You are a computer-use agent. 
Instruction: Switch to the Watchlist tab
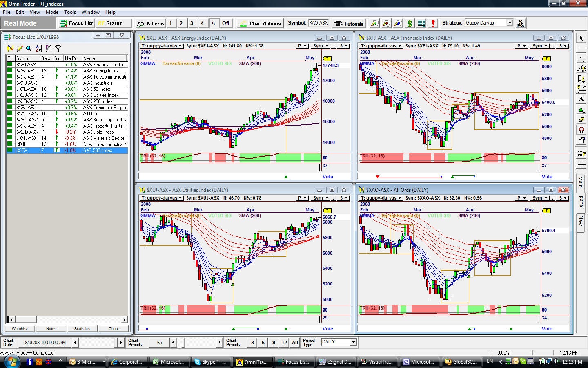[20, 328]
